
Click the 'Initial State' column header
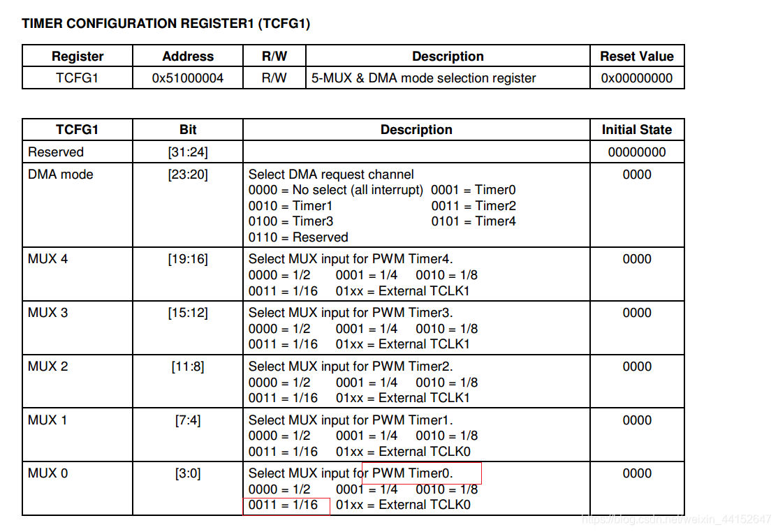coord(637,129)
